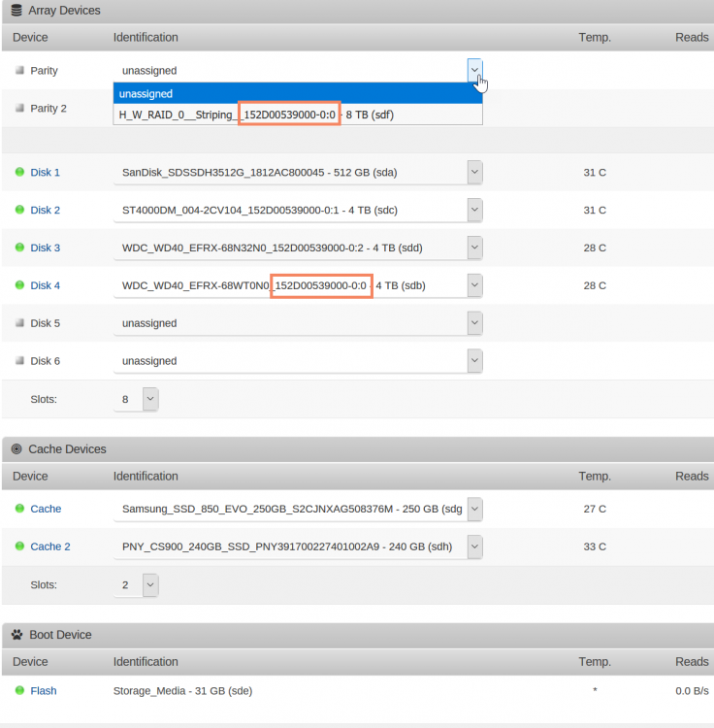The height and width of the screenshot is (728, 714).
Task: Open the Disk 4 device dropdown
Action: [474, 285]
